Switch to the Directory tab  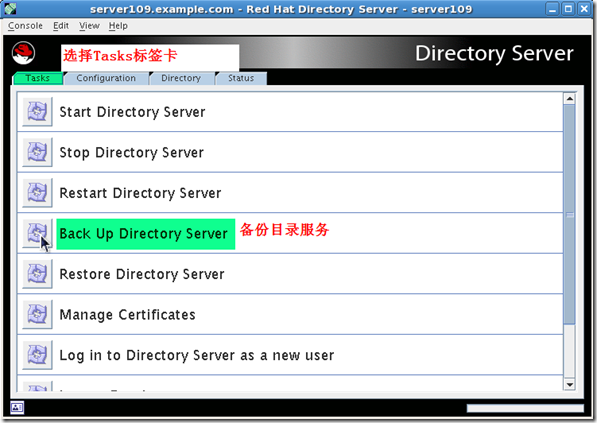(181, 78)
